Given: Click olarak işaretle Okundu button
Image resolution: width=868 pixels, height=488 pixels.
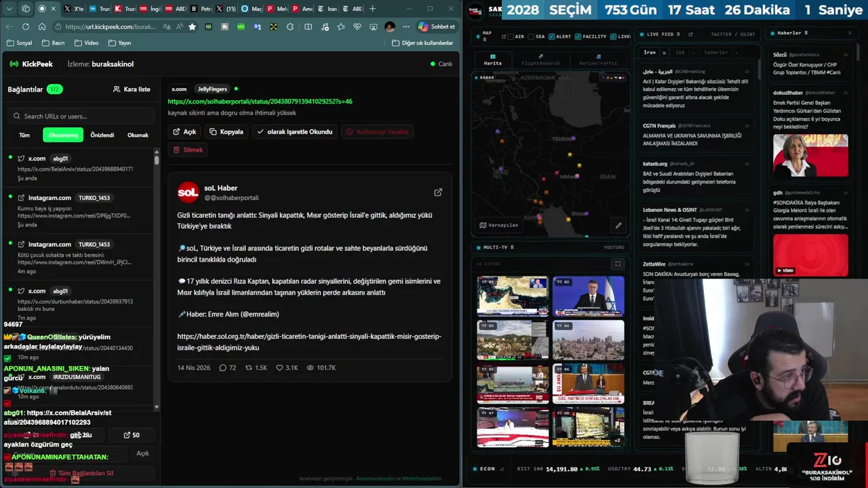Looking at the screenshot, I should tap(294, 131).
